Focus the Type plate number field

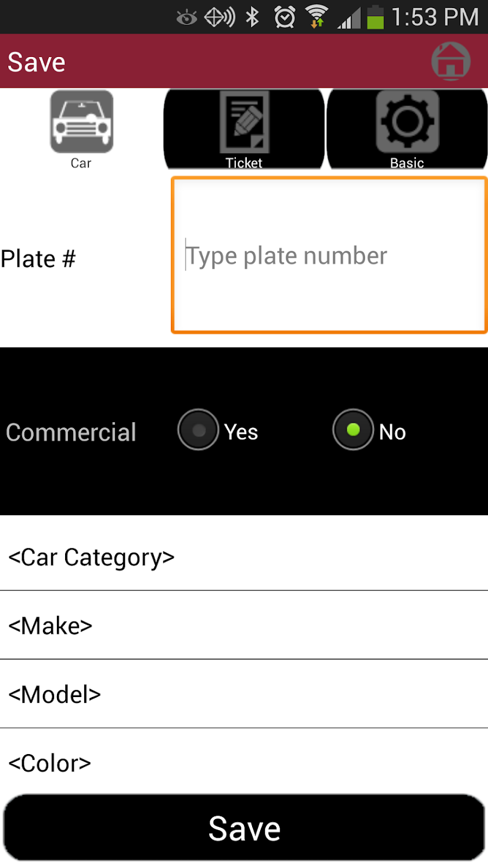coord(329,255)
